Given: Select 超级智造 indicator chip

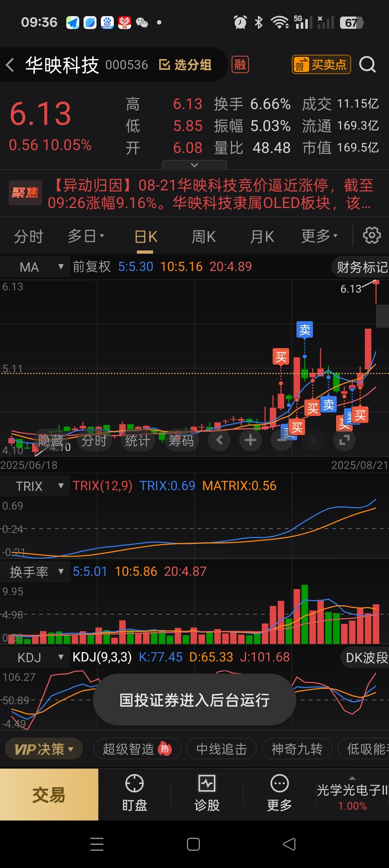Looking at the screenshot, I should 137,749.
